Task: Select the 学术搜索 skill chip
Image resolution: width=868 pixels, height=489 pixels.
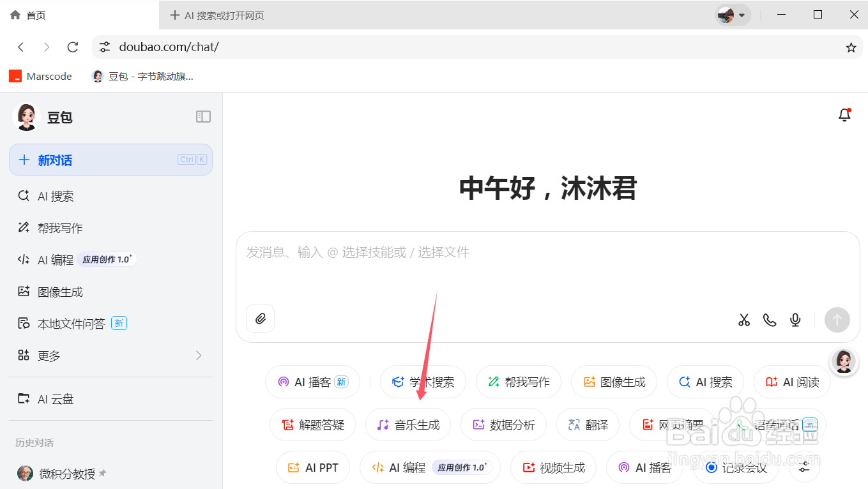Action: pos(423,382)
